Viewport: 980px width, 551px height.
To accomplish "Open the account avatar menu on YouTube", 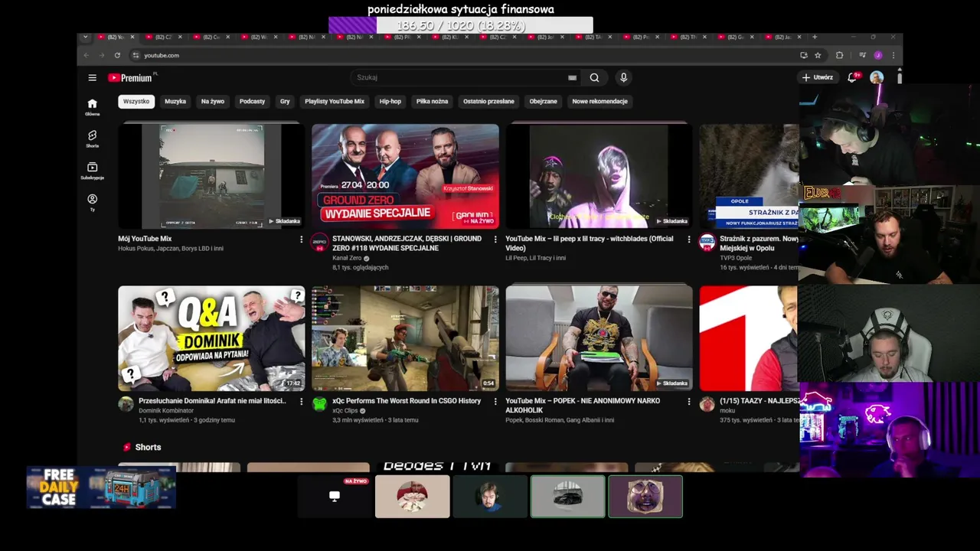I will pos(877,77).
